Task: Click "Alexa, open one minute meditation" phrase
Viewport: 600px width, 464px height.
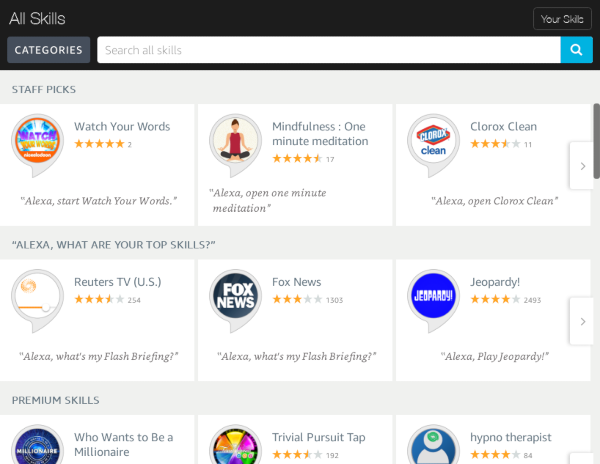Action: coord(267,200)
